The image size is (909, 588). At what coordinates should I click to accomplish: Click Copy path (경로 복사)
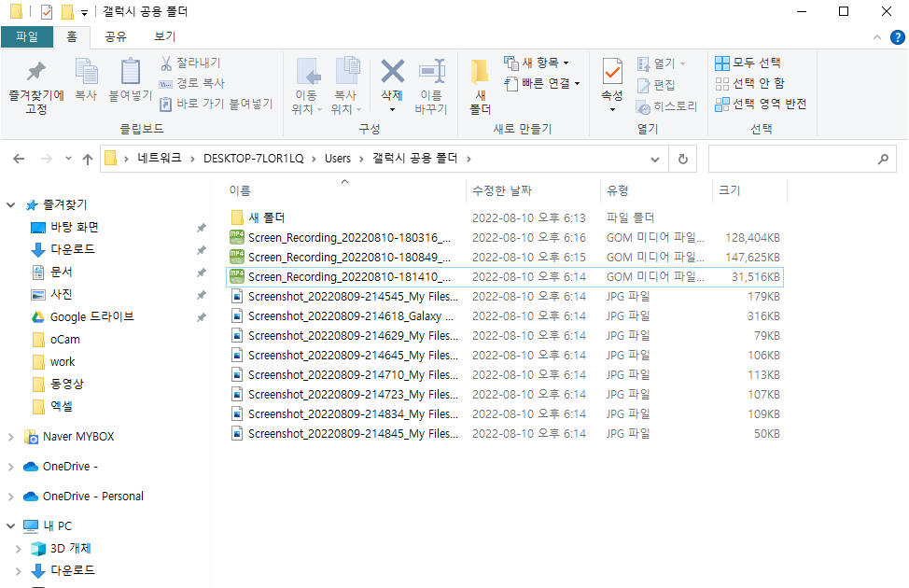point(192,83)
